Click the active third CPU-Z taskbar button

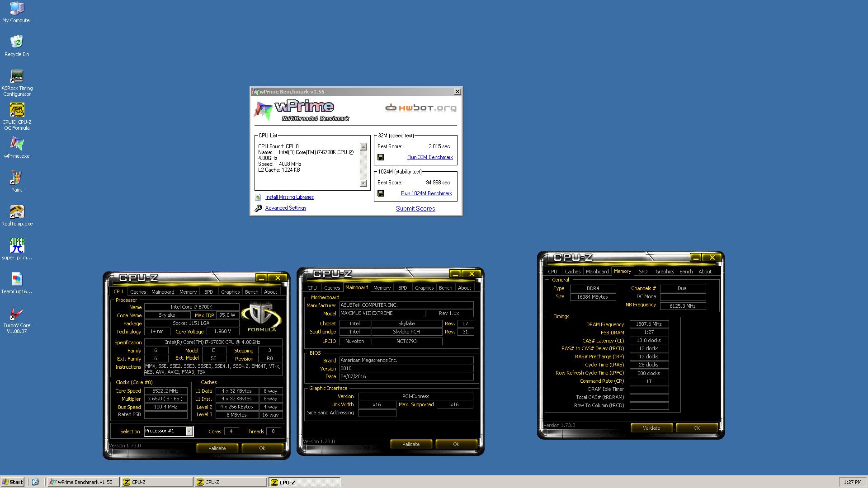pos(304,482)
